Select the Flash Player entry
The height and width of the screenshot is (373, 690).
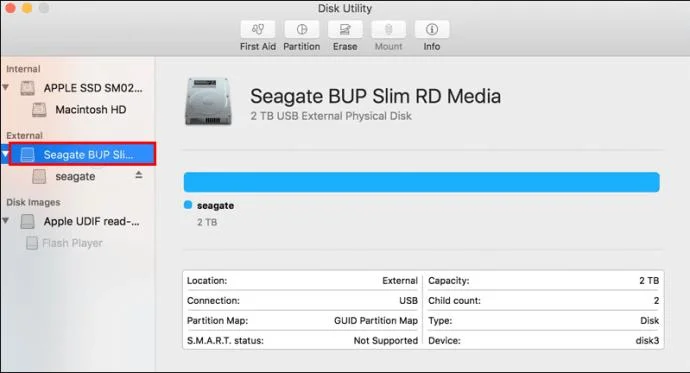pyautogui.click(x=72, y=243)
